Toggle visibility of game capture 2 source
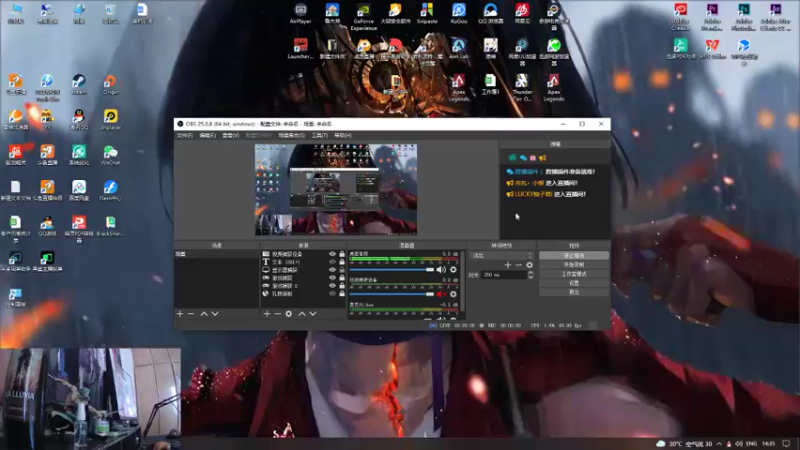The image size is (800, 450). (x=332, y=286)
